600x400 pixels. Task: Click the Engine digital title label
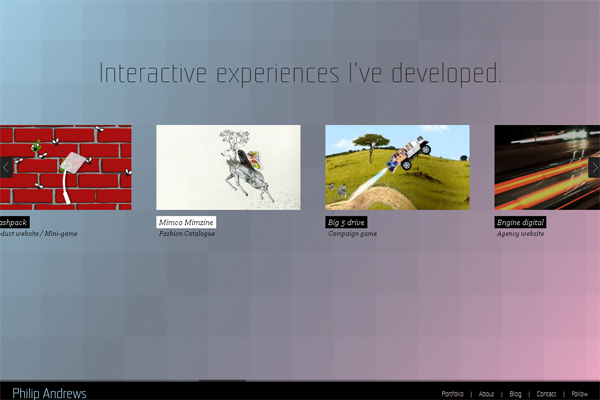tap(520, 222)
